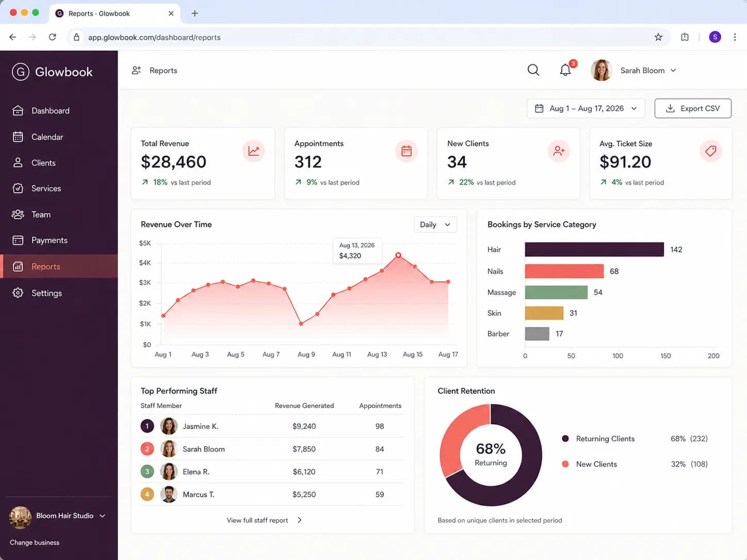
Task: Open the Chrome three-dot menu
Action: click(735, 37)
